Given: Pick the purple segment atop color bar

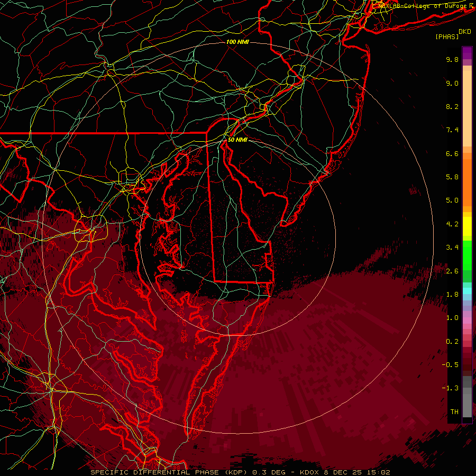Looking at the screenshot, I should [467, 53].
